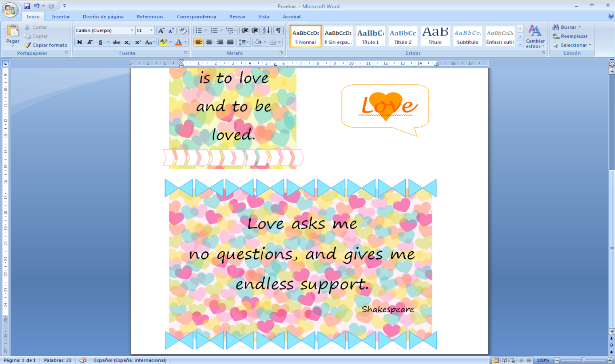Open change case with the Aa icon

[149, 42]
